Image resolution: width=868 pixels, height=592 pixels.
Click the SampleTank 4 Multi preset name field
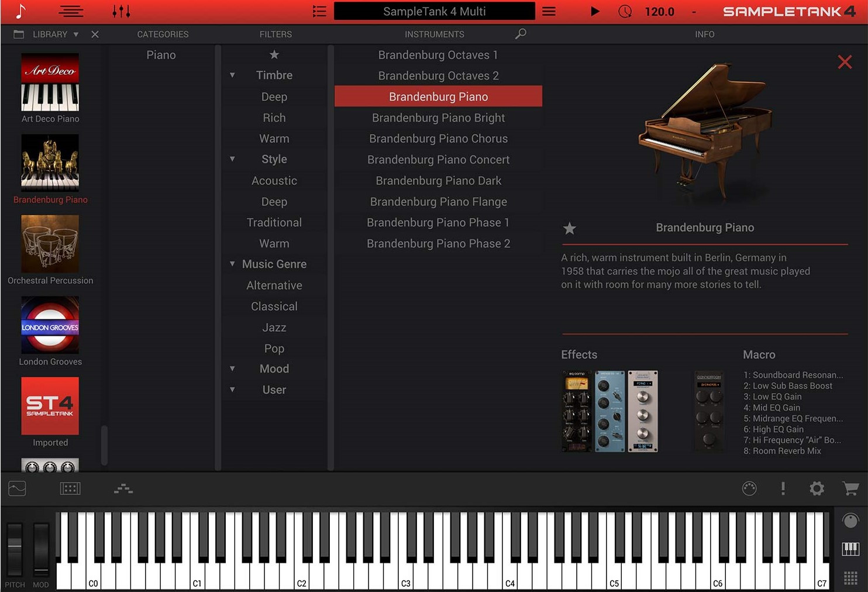click(x=434, y=11)
